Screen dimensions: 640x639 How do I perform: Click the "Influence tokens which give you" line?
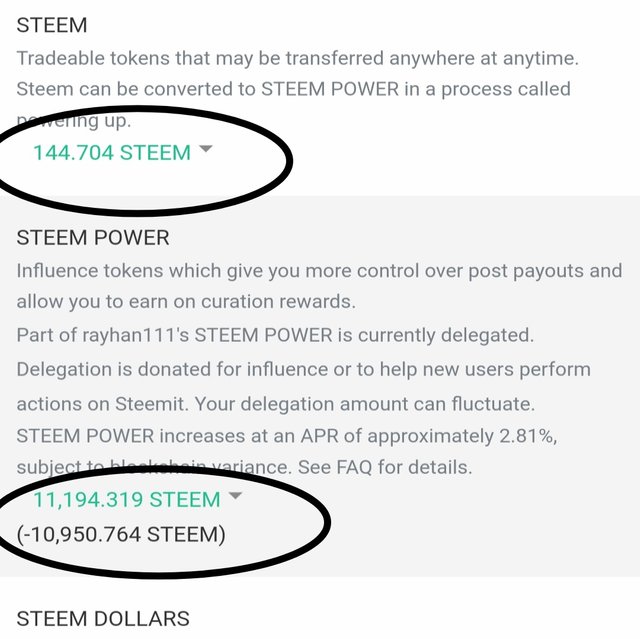tap(319, 271)
